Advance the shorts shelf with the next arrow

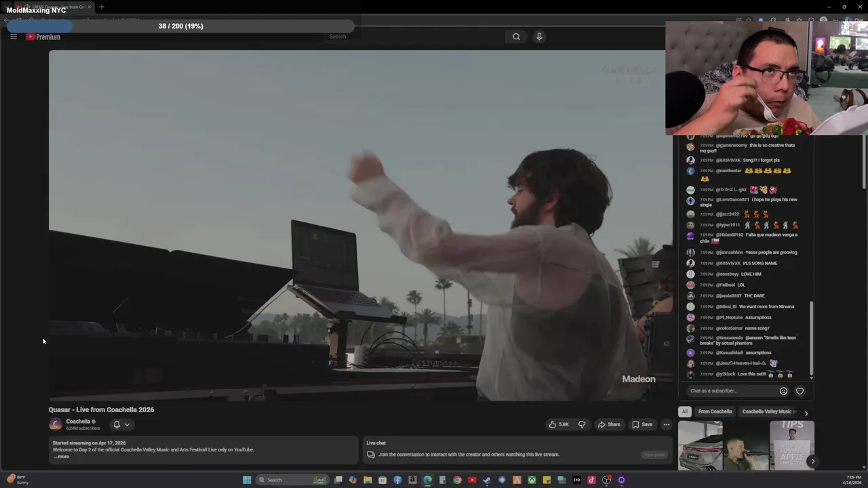tap(812, 462)
